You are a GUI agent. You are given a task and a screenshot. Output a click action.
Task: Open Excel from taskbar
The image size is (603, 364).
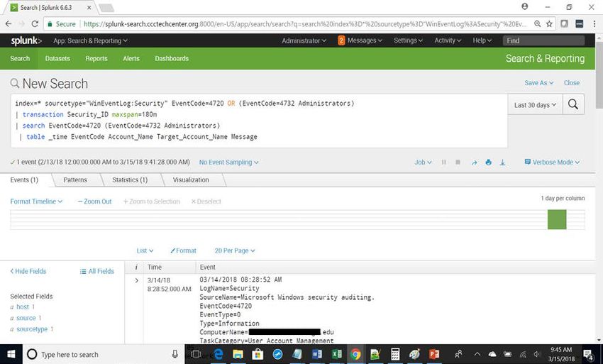point(336,354)
